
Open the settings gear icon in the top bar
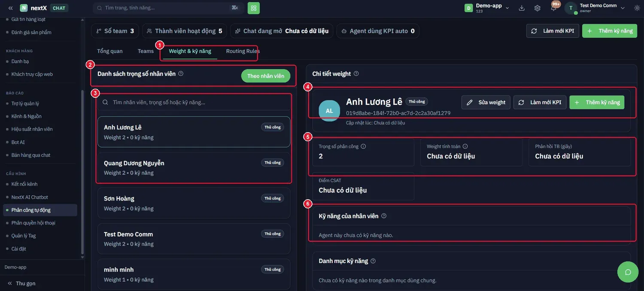[537, 8]
